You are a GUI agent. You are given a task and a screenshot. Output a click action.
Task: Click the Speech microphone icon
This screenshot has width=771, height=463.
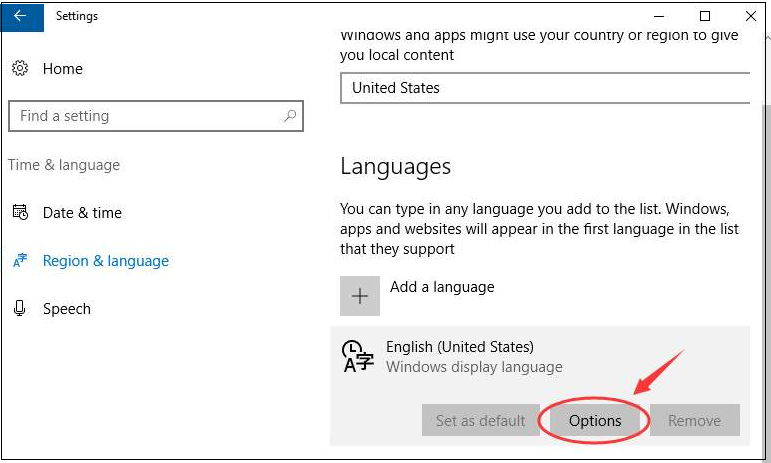(20, 308)
